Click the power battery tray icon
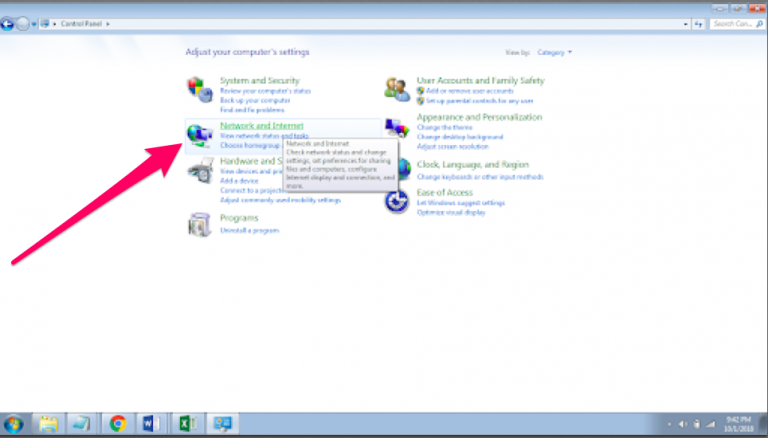Image resolution: width=768 pixels, height=438 pixels. 696,424
